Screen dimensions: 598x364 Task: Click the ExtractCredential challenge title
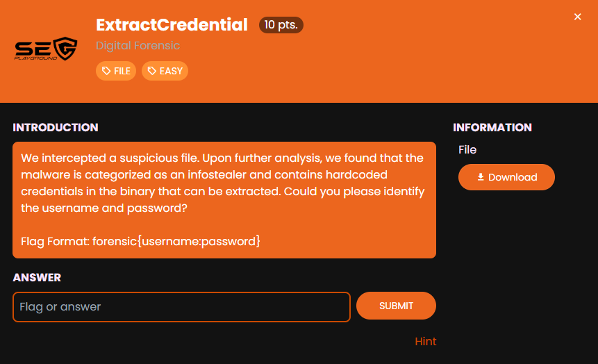coord(172,25)
